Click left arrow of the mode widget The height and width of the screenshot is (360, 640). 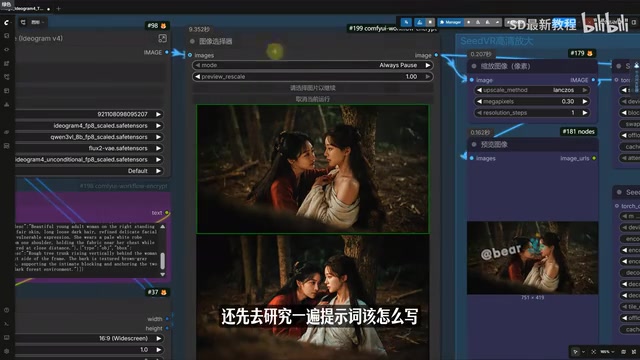click(198, 65)
